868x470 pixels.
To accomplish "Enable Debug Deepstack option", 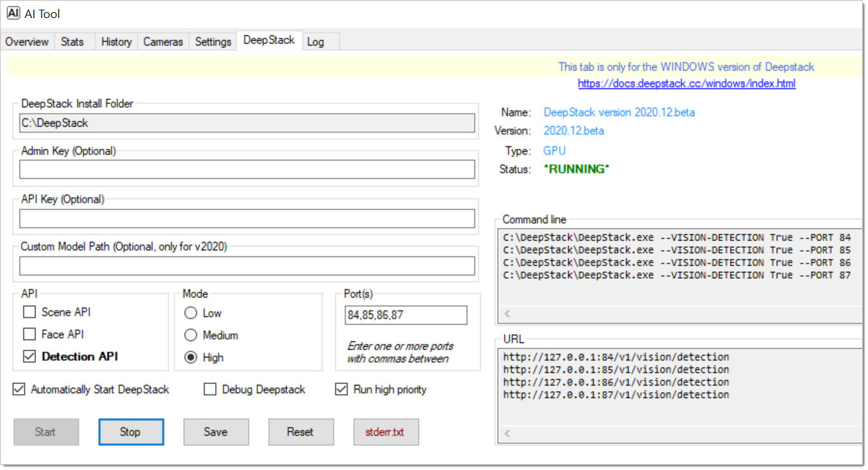I will (209, 389).
